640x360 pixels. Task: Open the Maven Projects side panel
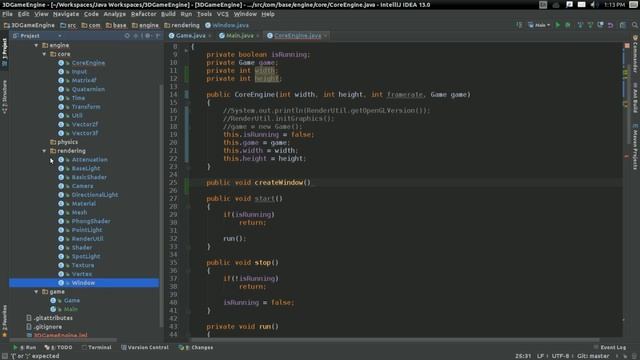pyautogui.click(x=635, y=147)
